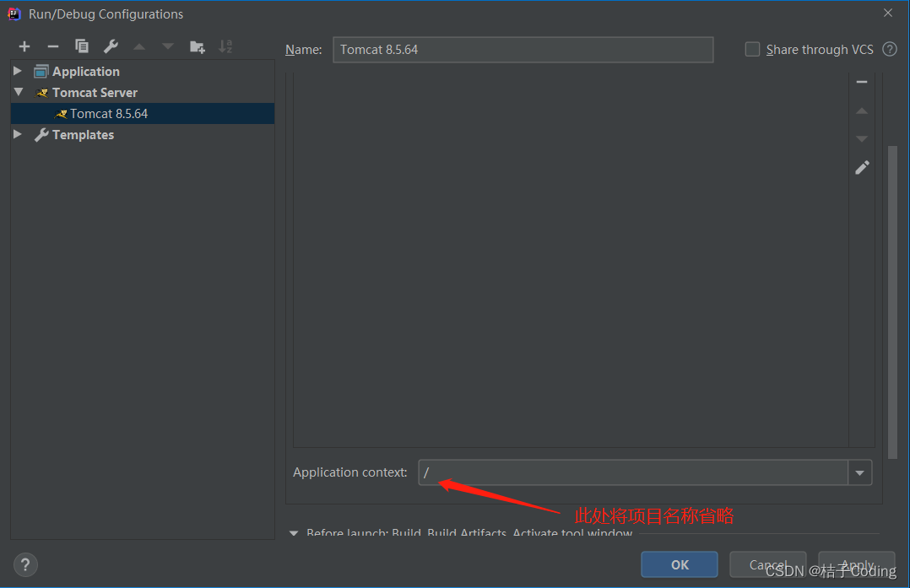The image size is (910, 588).
Task: Click the Templates wrench icon in tree
Action: (41, 134)
